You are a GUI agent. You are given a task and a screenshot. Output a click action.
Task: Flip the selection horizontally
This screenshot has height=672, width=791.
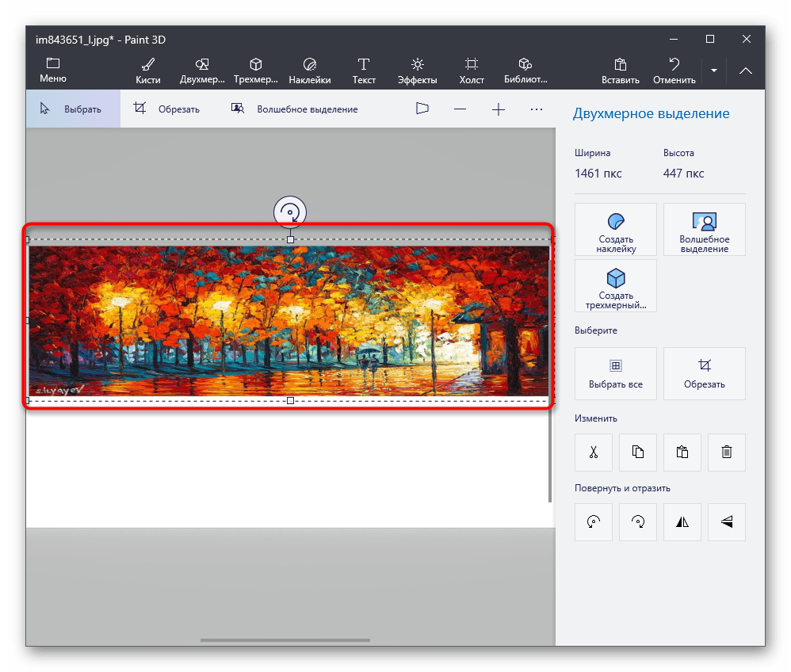click(x=682, y=522)
